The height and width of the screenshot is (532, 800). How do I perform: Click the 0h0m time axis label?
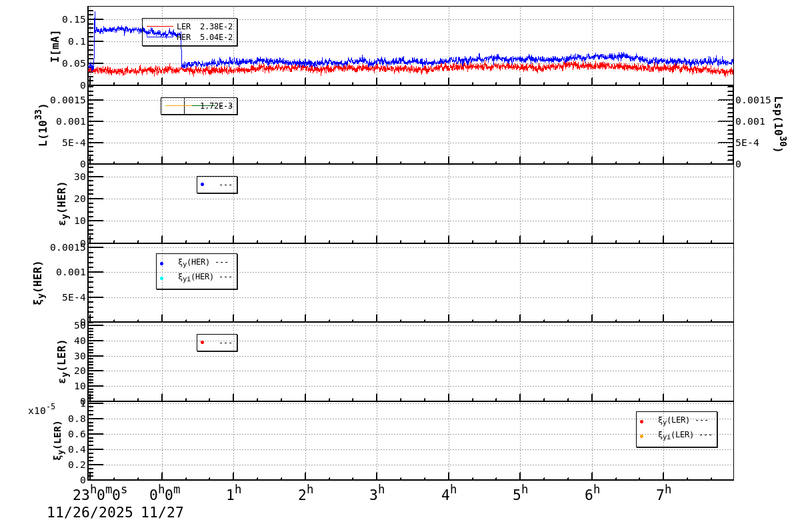tap(165, 493)
